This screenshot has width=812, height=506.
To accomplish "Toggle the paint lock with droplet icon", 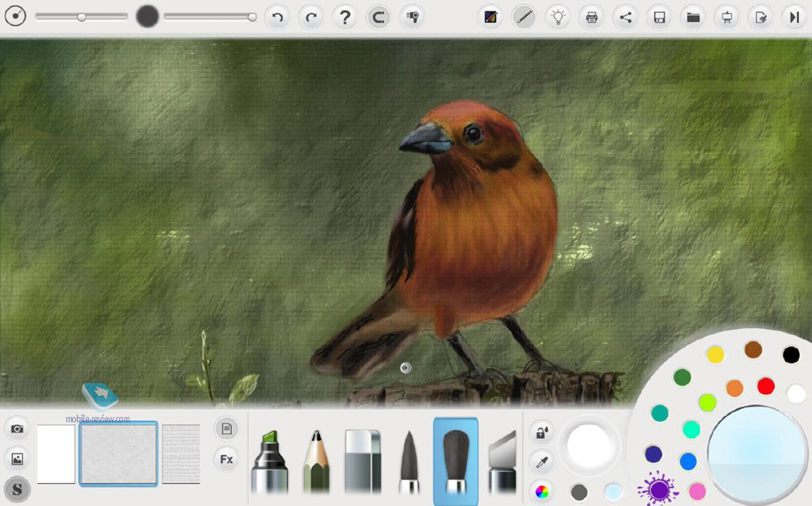I will click(x=541, y=432).
